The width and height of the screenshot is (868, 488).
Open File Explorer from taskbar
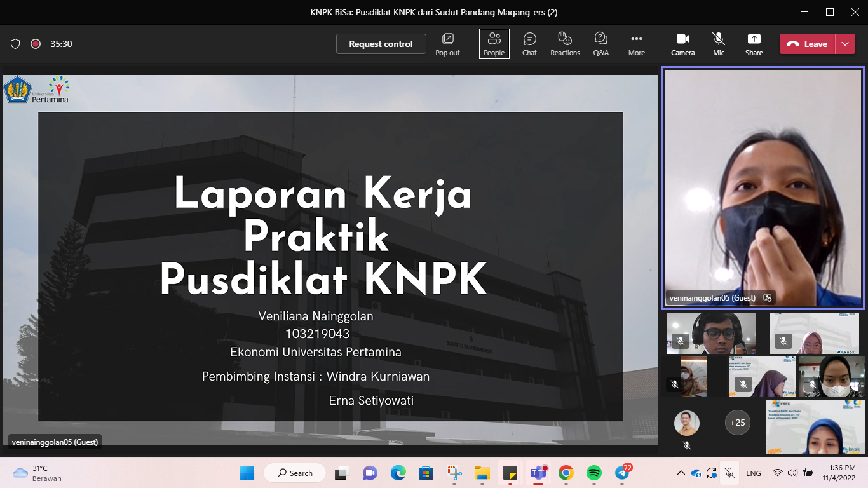[482, 473]
